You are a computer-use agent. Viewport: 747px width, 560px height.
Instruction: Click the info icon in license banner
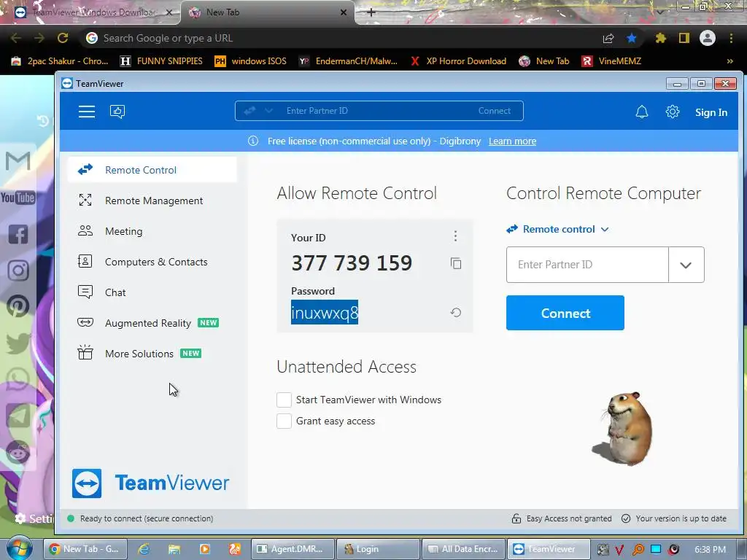tap(253, 141)
